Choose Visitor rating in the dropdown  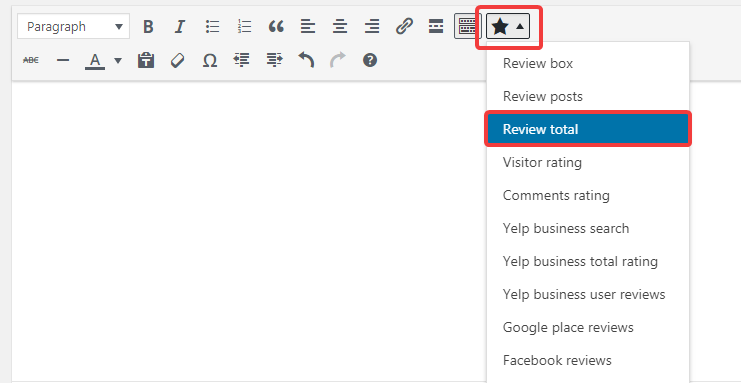click(588, 162)
